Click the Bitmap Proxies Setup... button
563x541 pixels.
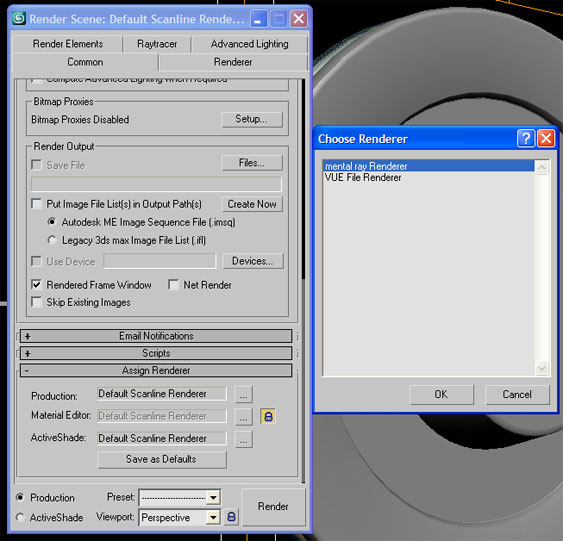252,119
